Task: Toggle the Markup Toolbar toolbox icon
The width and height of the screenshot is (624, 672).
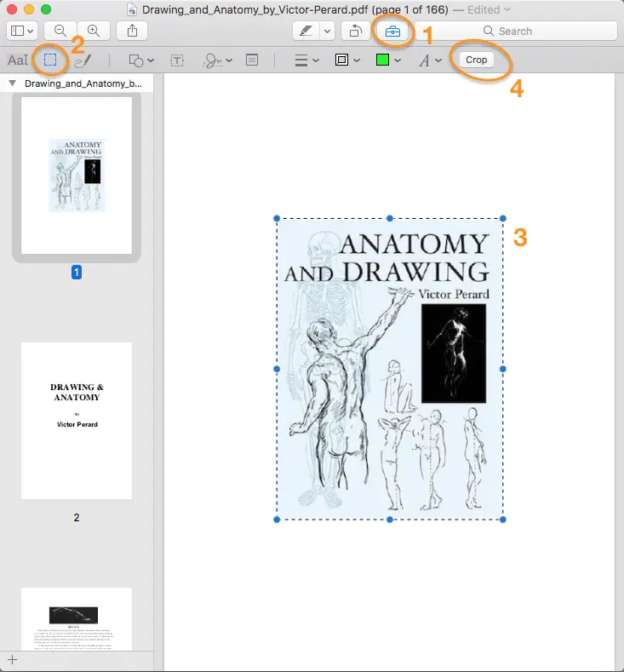Action: [392, 31]
